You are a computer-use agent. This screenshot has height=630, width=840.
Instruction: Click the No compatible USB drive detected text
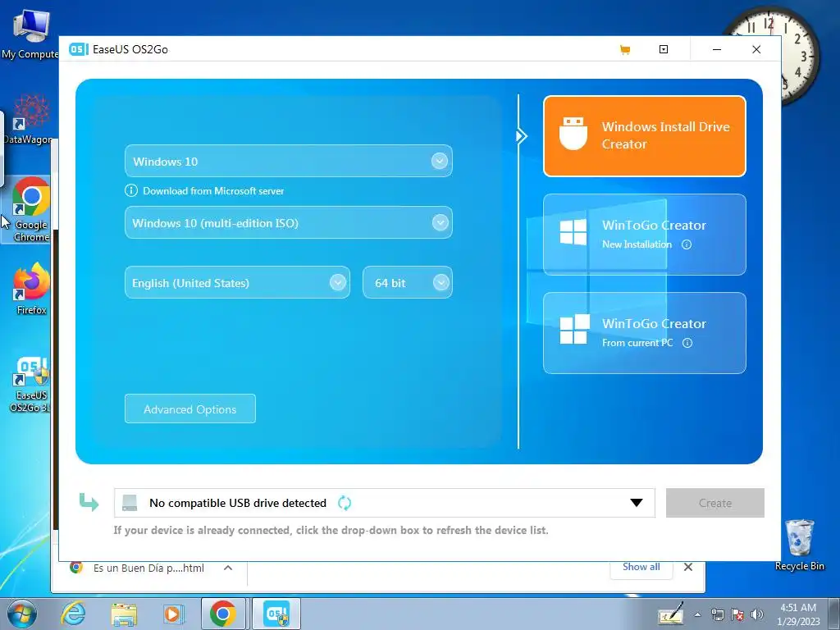click(x=238, y=503)
